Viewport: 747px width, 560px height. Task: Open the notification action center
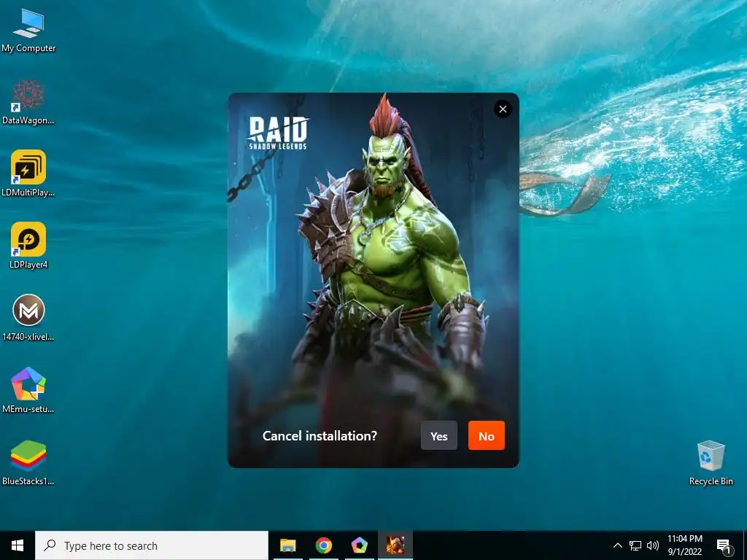723,546
